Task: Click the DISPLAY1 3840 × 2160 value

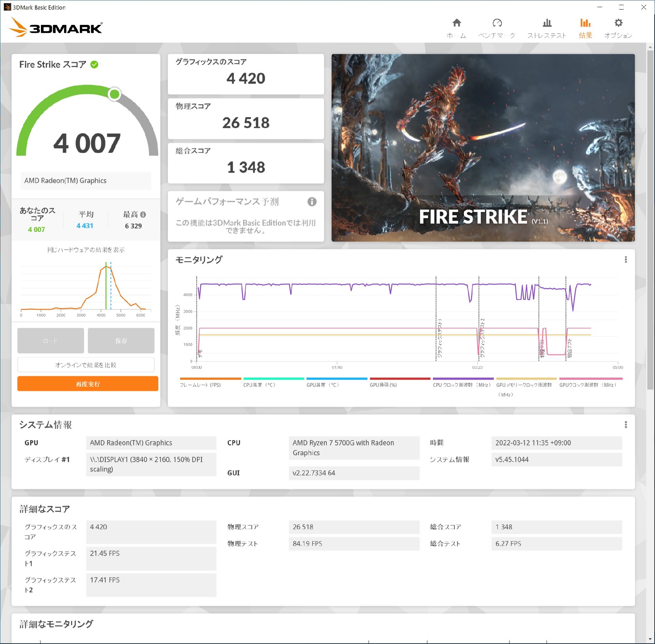Action: point(151,464)
